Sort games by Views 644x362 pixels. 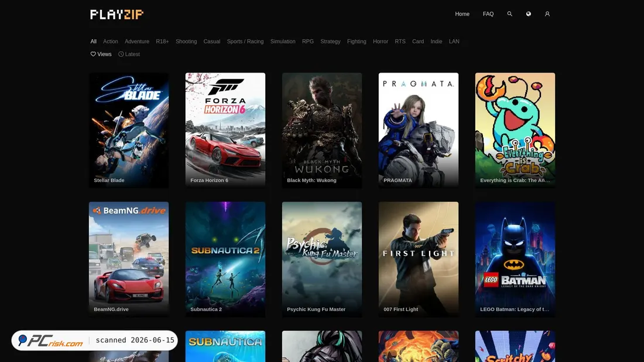[x=101, y=54]
